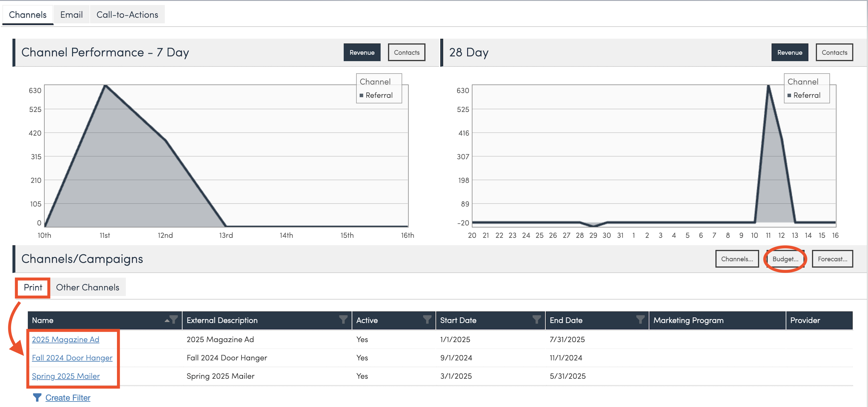This screenshot has width=868, height=407.
Task: Switch to the Call-to-Actions tab
Action: point(127,15)
